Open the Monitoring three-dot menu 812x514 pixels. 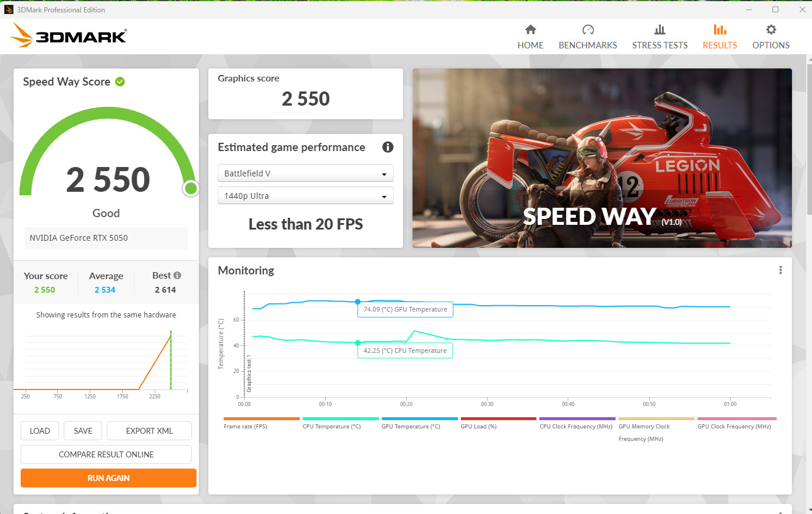point(780,270)
